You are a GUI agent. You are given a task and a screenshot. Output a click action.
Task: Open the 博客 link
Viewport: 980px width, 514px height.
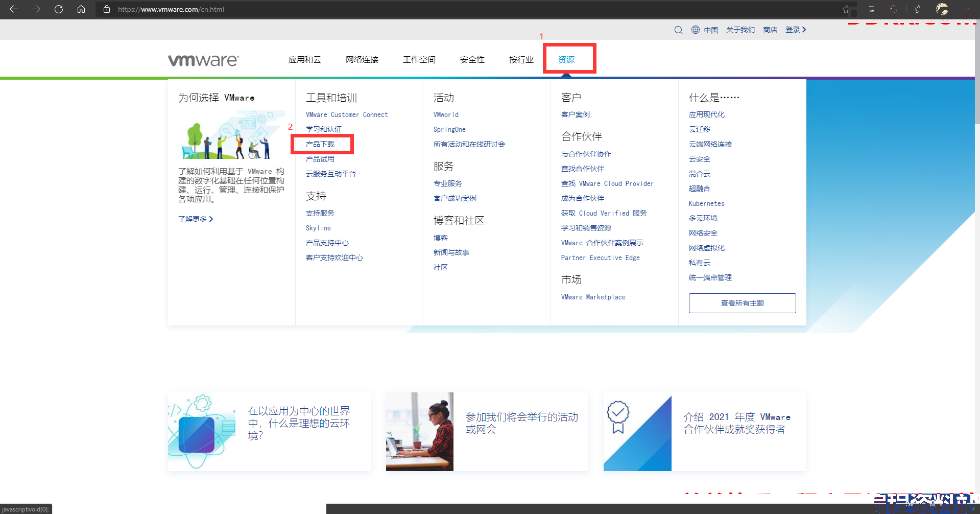click(441, 238)
